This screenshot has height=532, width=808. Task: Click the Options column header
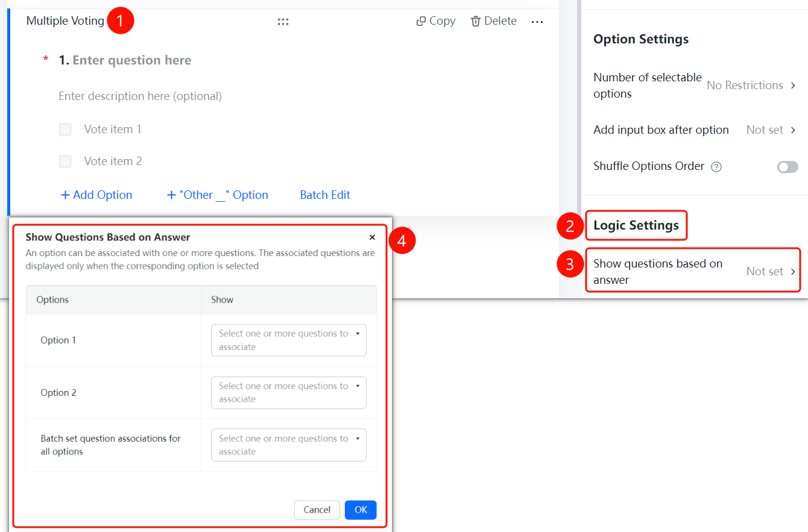52,300
